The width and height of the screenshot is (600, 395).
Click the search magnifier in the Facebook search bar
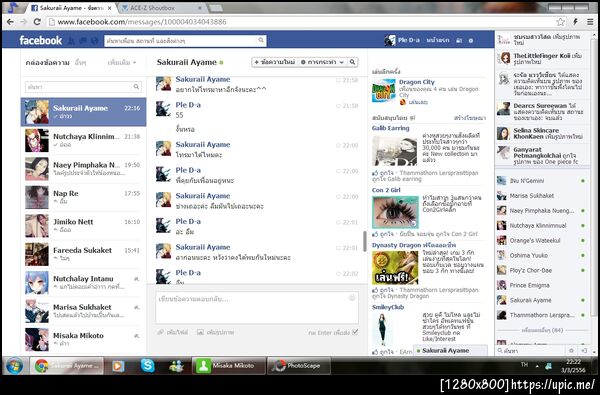pos(261,40)
